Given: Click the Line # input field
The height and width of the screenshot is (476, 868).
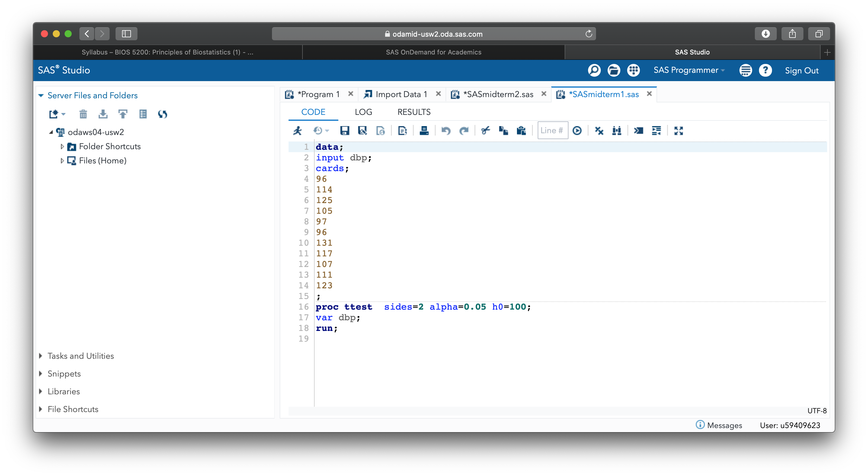Looking at the screenshot, I should pyautogui.click(x=552, y=131).
